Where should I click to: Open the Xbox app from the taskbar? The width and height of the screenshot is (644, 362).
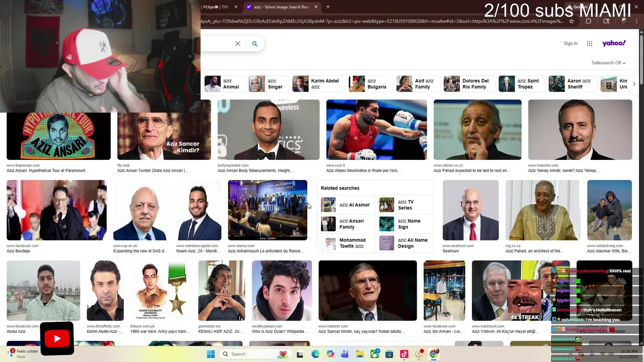(x=374, y=354)
